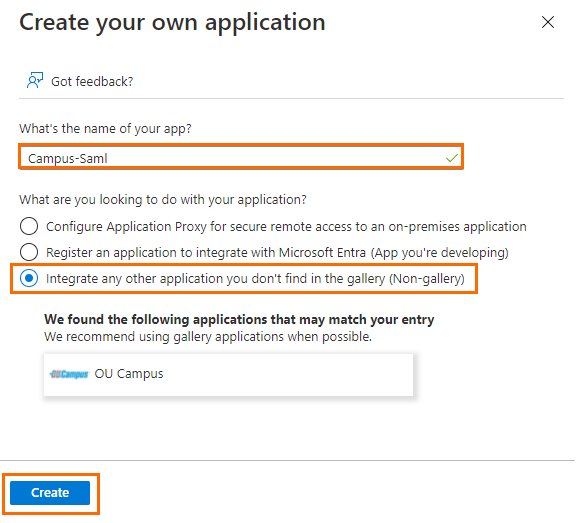Open the OU Campus suggested gallery app
This screenshot has width=584, height=523.
pos(228,374)
